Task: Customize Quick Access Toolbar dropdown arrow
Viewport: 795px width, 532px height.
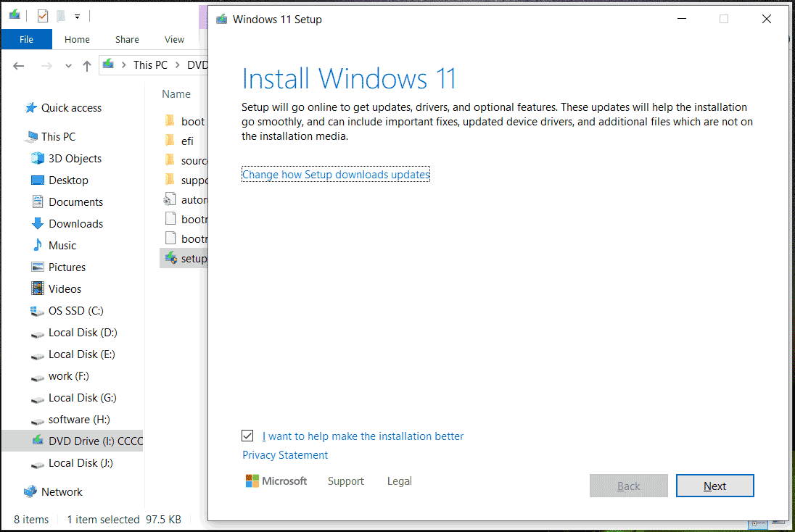Action: (x=77, y=17)
